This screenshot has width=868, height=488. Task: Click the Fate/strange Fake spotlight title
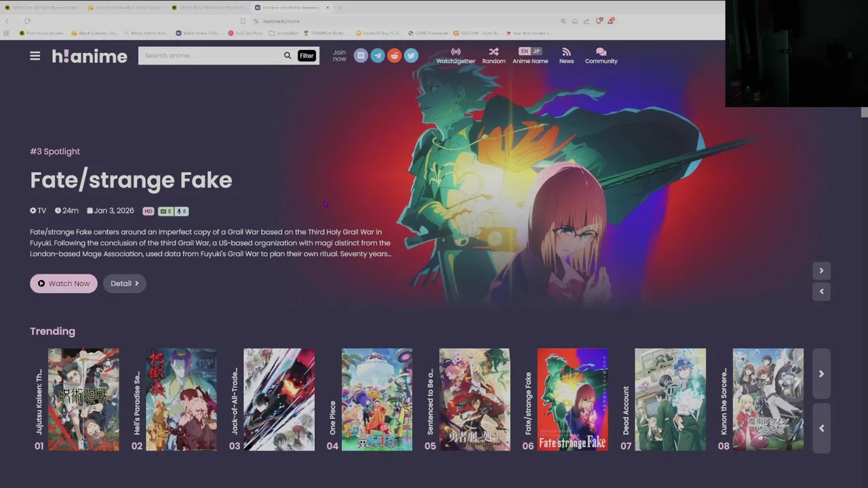click(131, 180)
